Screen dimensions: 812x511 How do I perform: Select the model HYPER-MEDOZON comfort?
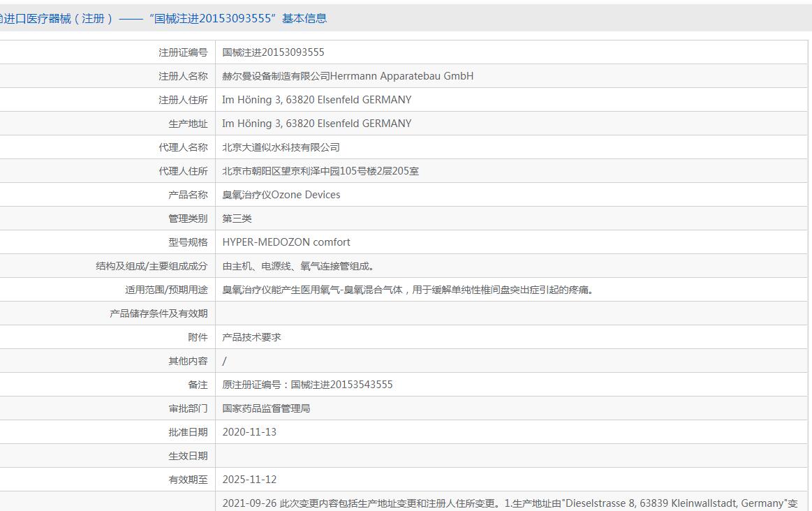(286, 242)
